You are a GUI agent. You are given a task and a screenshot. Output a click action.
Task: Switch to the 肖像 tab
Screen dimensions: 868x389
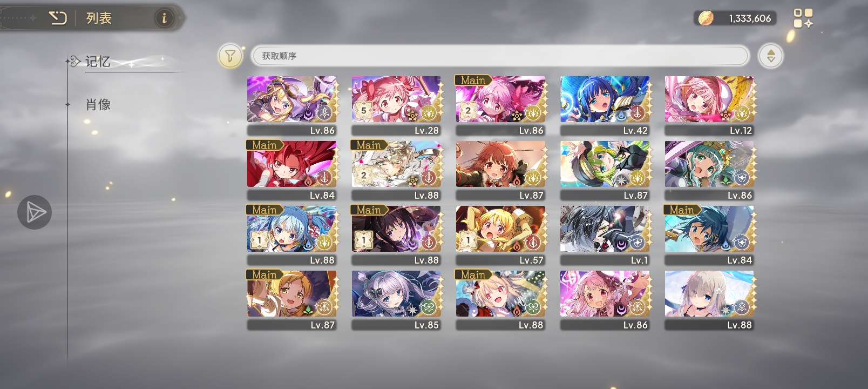[98, 104]
